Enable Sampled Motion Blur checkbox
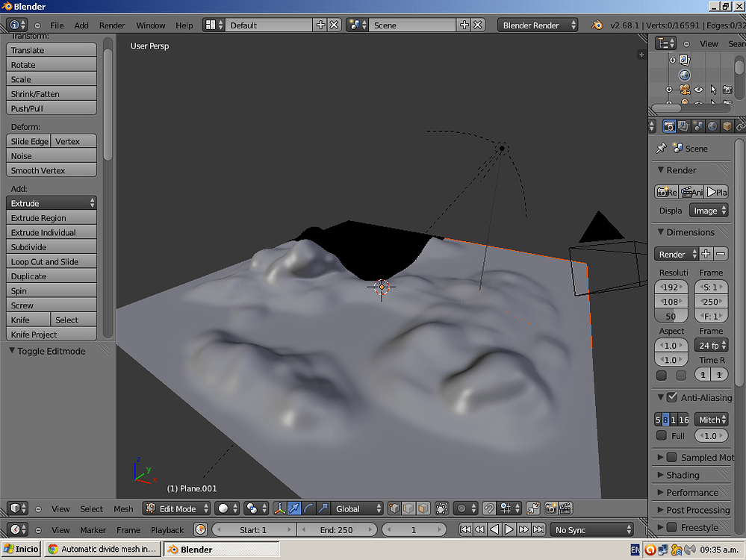 pyautogui.click(x=672, y=457)
